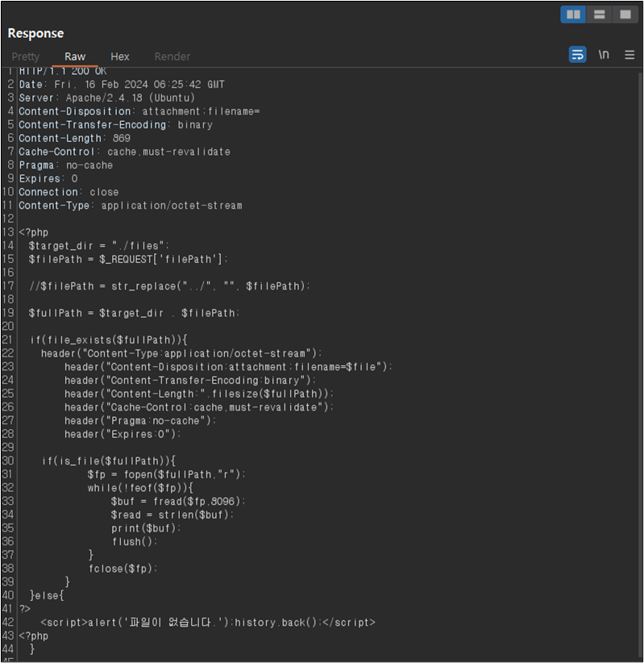Click the Pragma: no-cache header on line 8
The height and width of the screenshot is (663, 644).
[66, 165]
